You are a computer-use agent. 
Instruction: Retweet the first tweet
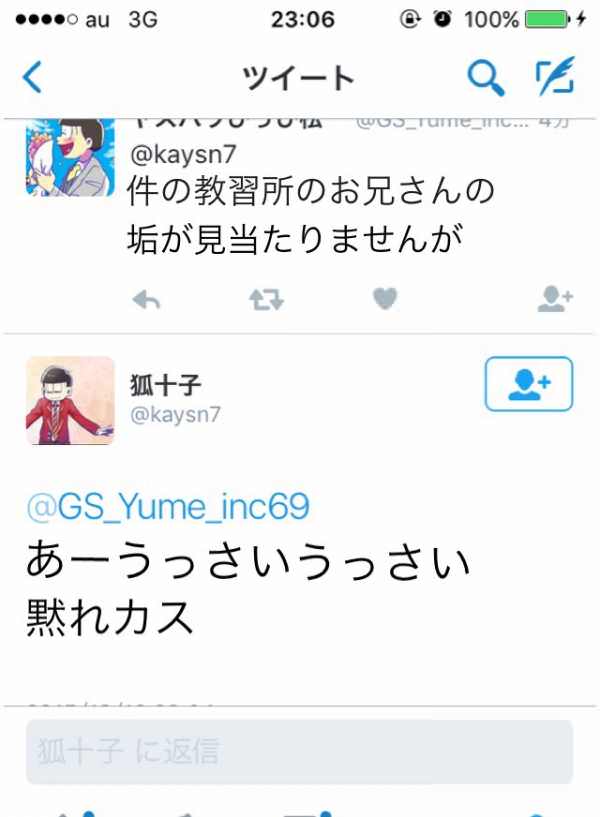pyautogui.click(x=266, y=300)
